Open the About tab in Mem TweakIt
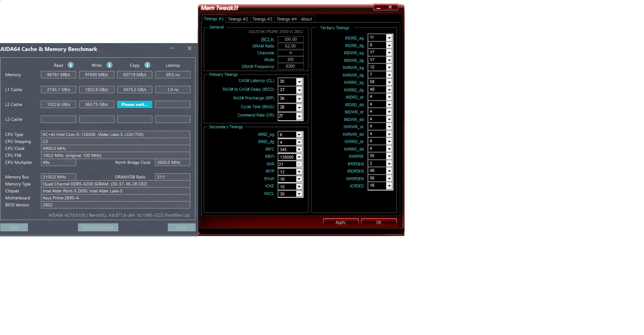Viewport: 644px width, 335px height. (306, 19)
